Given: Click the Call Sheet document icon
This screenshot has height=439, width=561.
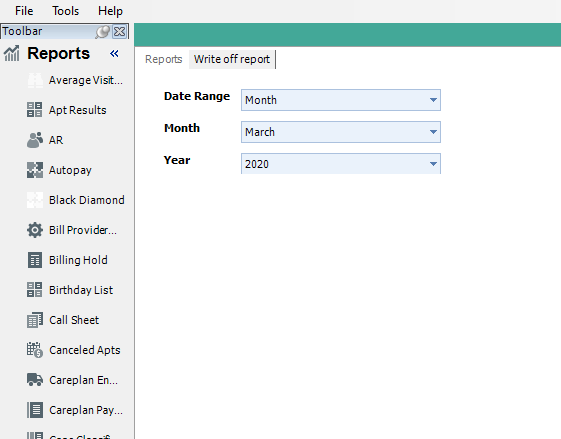Looking at the screenshot, I should pyautogui.click(x=35, y=320).
